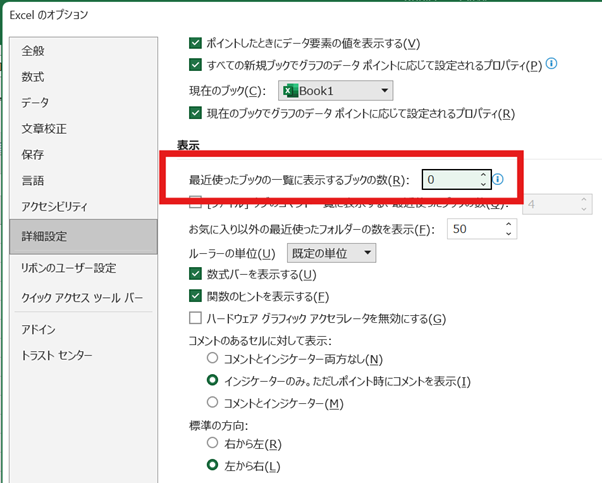Select コメントとインジケーター両方なし radio option
The height and width of the screenshot is (483, 602).
click(x=212, y=358)
